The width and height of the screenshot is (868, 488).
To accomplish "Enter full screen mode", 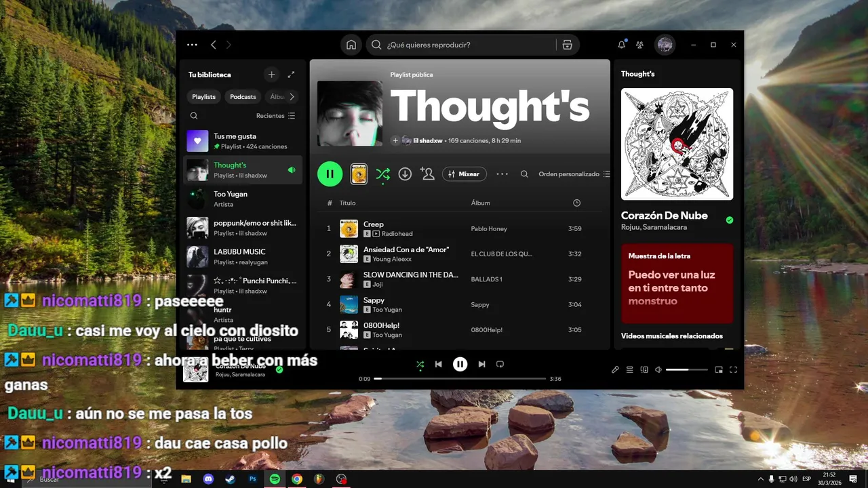I will click(733, 370).
